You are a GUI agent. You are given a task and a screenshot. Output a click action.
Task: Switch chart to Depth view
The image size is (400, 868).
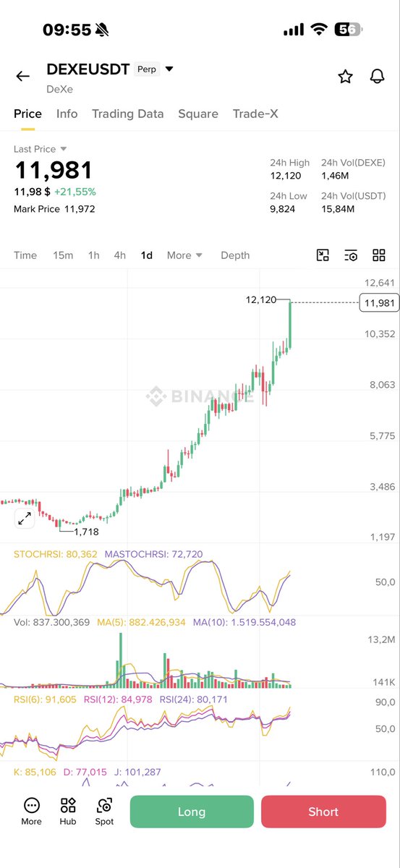(x=235, y=255)
